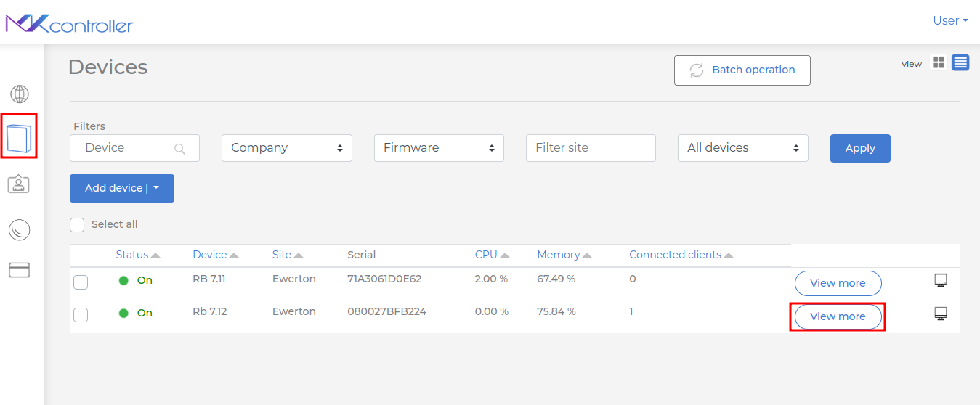Open the User dropdown menu

point(950,20)
